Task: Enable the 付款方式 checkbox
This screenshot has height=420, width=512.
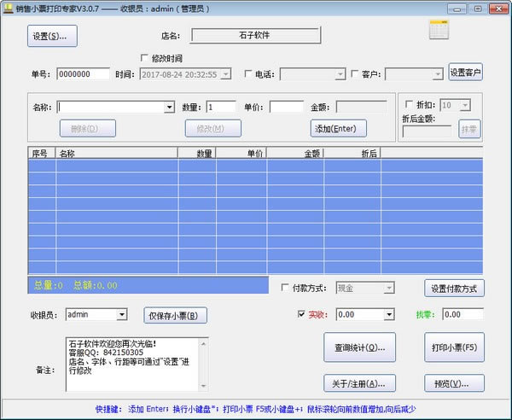Action: pos(286,289)
